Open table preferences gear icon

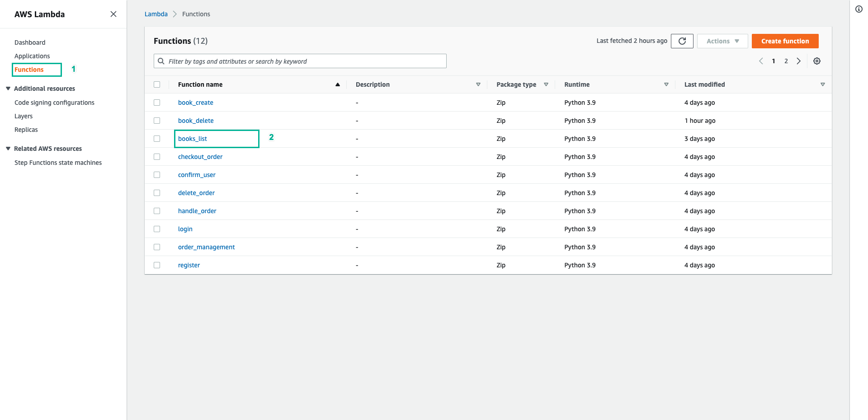pos(817,61)
